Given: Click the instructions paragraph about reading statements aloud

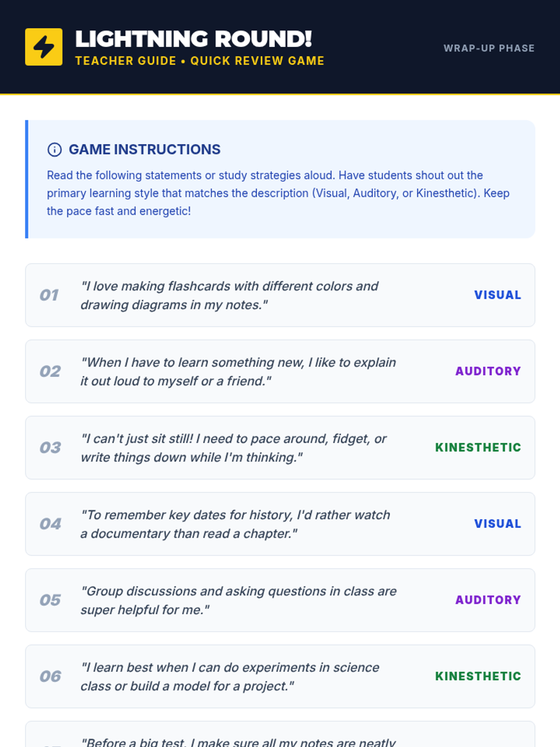Looking at the screenshot, I should [278, 193].
